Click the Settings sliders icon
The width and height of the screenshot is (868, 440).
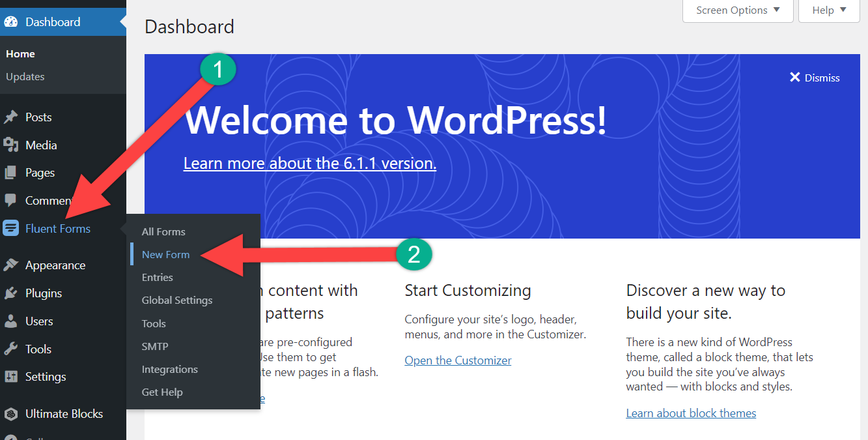point(10,377)
